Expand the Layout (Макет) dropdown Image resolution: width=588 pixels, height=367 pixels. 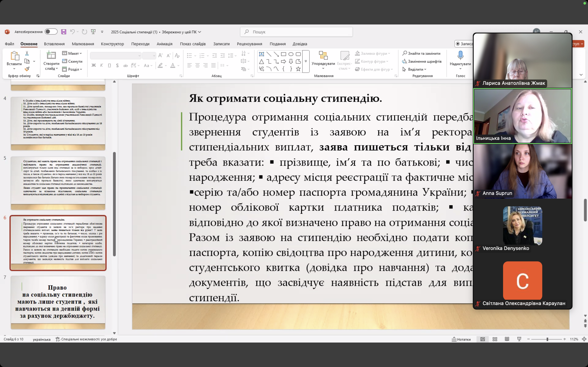[72, 53]
